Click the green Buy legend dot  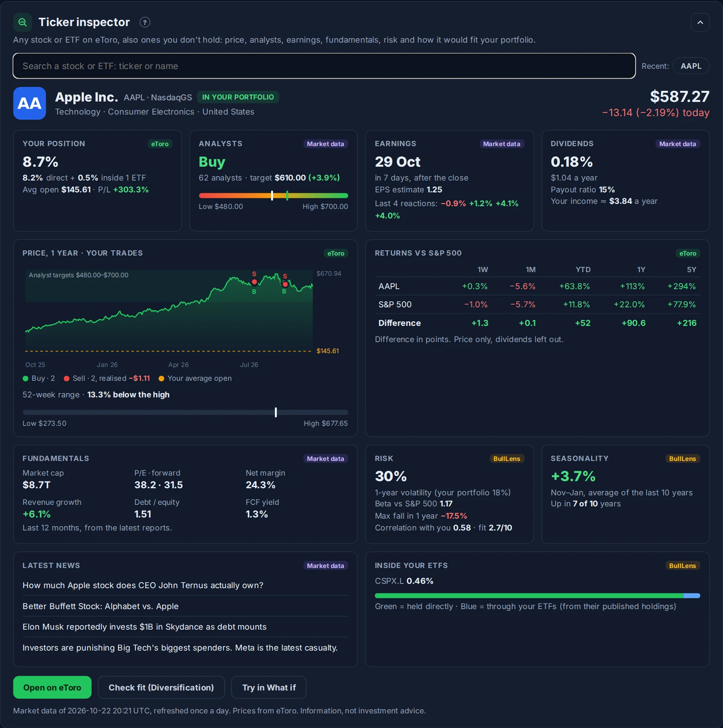pyautogui.click(x=26, y=378)
